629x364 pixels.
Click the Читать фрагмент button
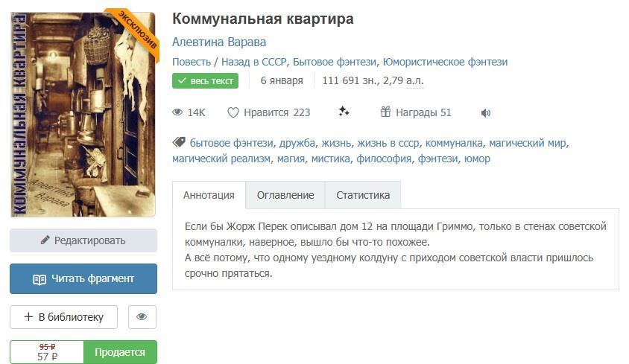[x=83, y=278]
